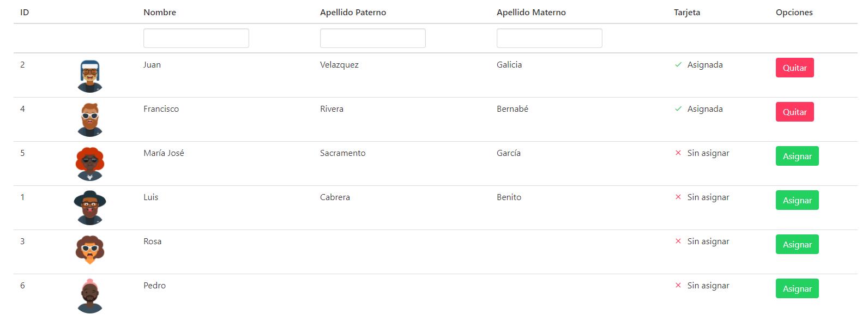Screen dimensions: 868x320
Task: Focus the Apellido Paterno filter field
Action: click(x=373, y=38)
